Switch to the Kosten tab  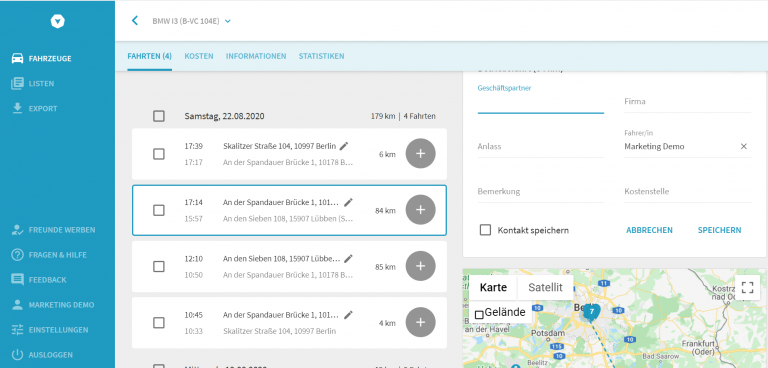click(x=199, y=56)
